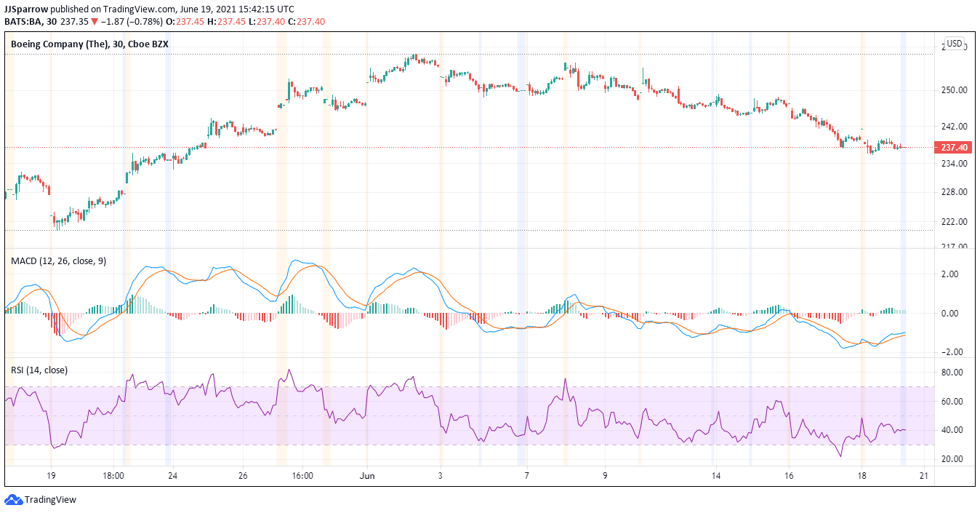Click the 'C:237.40' close value
Screen dimensions: 980x513
(307, 21)
